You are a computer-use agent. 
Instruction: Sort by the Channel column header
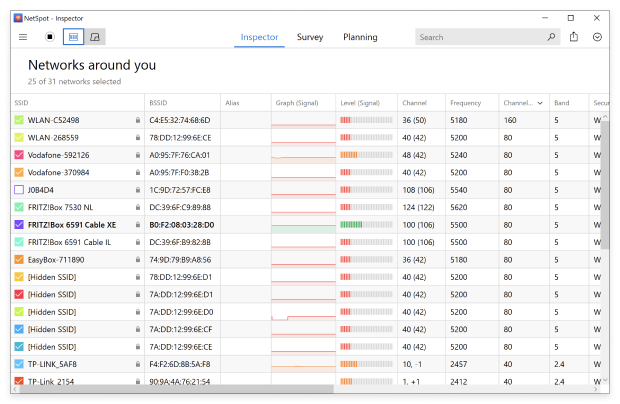pyautogui.click(x=422, y=103)
